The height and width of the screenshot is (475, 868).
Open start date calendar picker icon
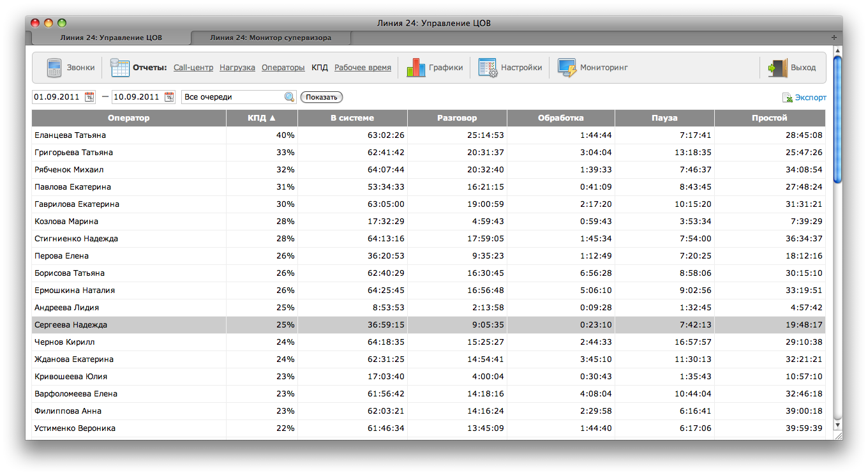89,97
